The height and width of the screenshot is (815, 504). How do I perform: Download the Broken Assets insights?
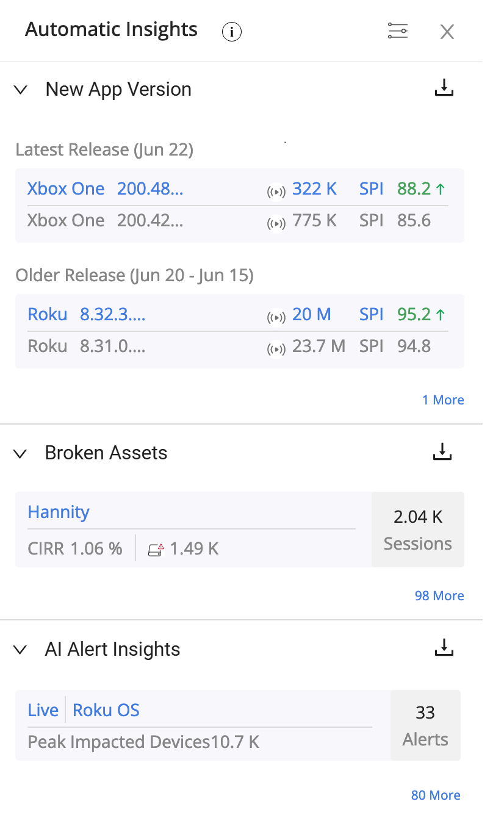[442, 451]
